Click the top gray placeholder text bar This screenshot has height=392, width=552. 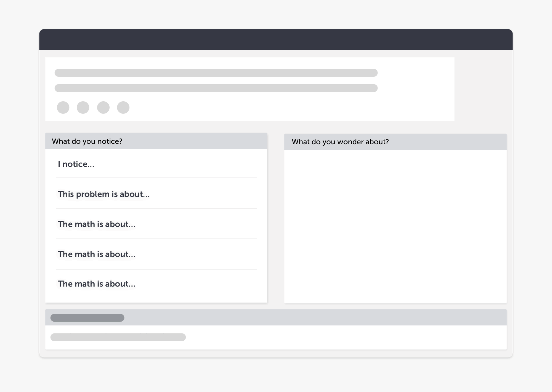pyautogui.click(x=216, y=73)
